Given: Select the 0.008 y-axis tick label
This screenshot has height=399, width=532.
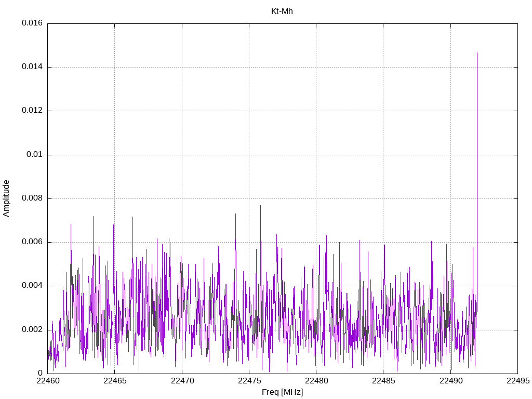Looking at the screenshot, I should 32,198.
